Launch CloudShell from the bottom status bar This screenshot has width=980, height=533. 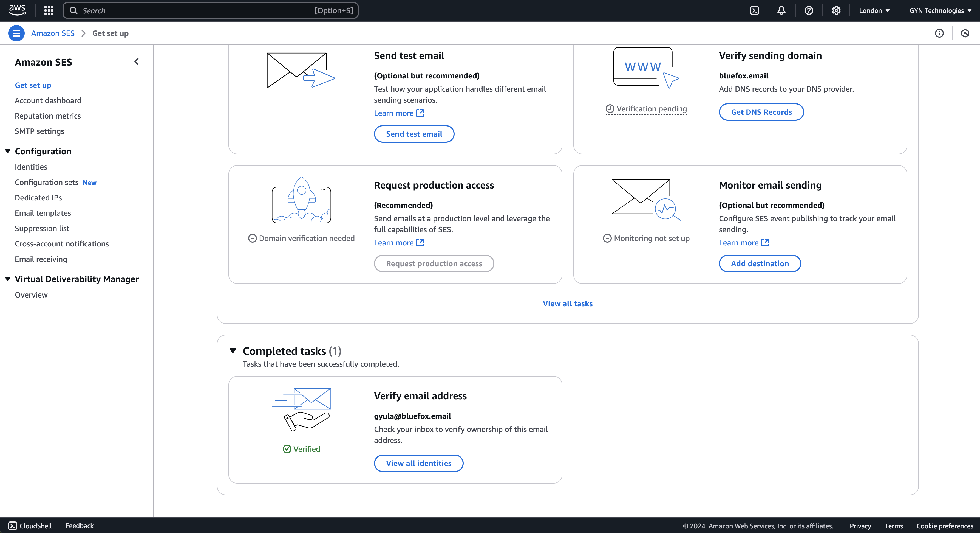click(x=30, y=526)
